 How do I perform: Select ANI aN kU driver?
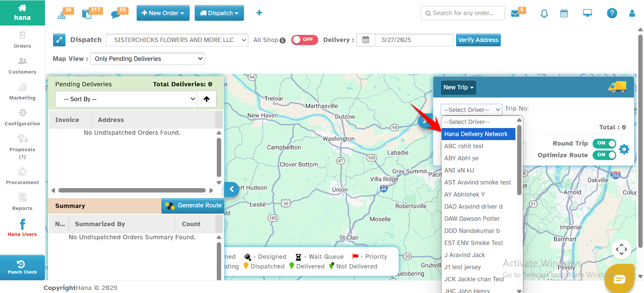(478, 170)
